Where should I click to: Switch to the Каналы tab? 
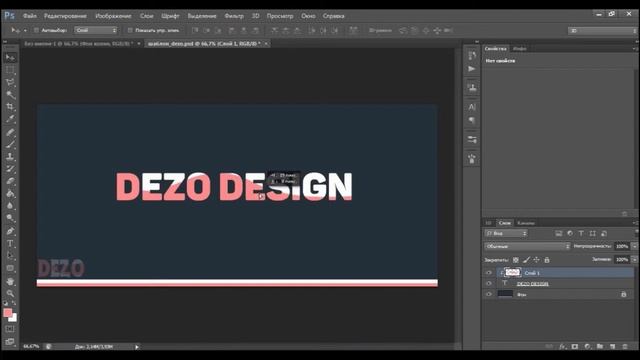tap(525, 223)
